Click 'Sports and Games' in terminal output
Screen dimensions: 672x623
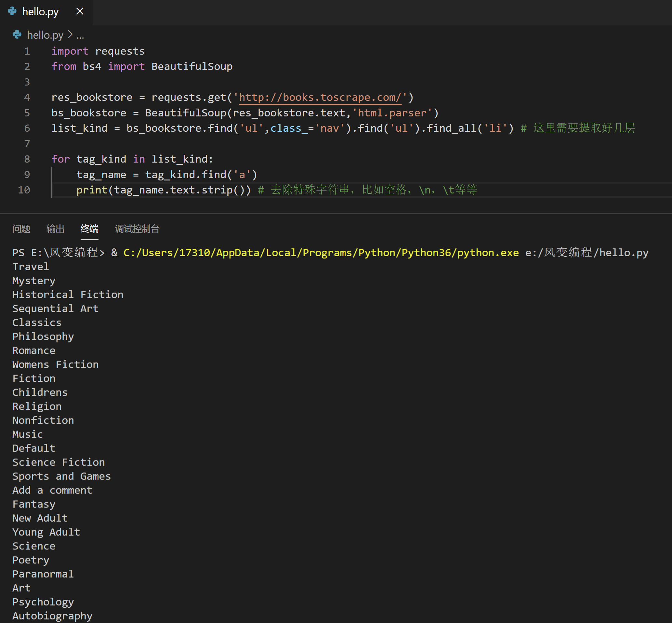62,476
